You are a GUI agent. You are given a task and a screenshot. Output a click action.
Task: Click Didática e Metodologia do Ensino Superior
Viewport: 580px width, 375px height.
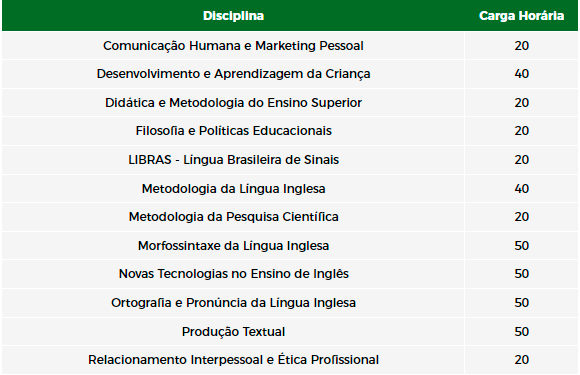coord(233,102)
